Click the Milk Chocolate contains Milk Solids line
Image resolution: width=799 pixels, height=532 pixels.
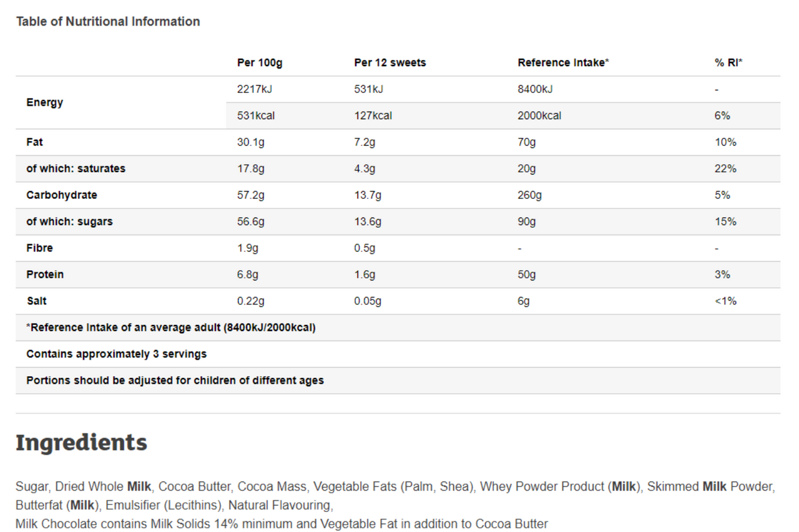(282, 523)
